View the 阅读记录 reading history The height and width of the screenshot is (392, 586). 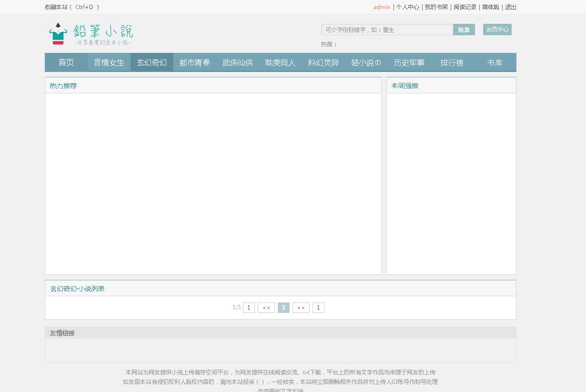point(465,7)
